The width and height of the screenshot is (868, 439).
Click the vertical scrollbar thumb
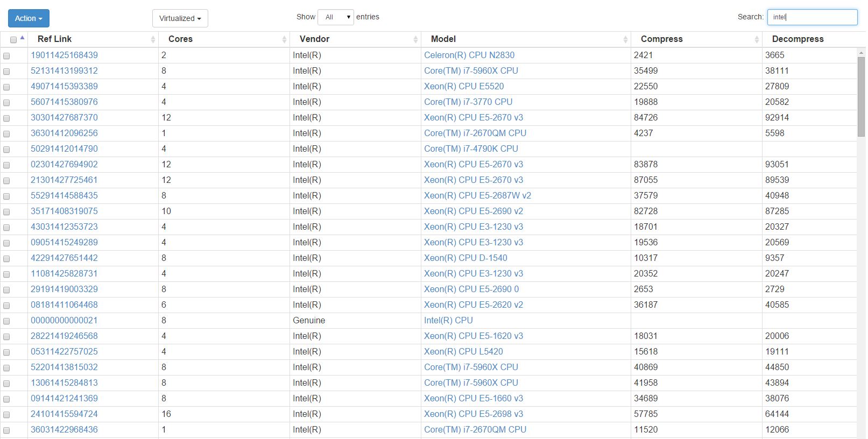click(x=861, y=96)
